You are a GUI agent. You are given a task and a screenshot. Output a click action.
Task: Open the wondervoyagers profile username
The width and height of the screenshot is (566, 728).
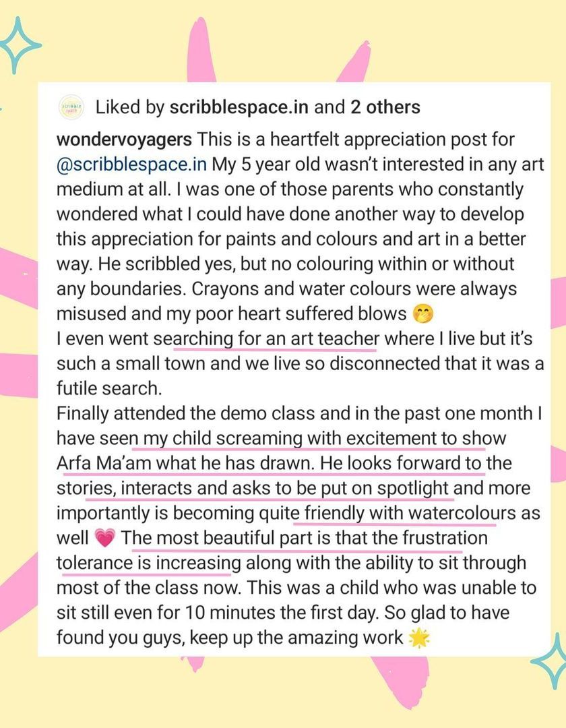click(125, 140)
